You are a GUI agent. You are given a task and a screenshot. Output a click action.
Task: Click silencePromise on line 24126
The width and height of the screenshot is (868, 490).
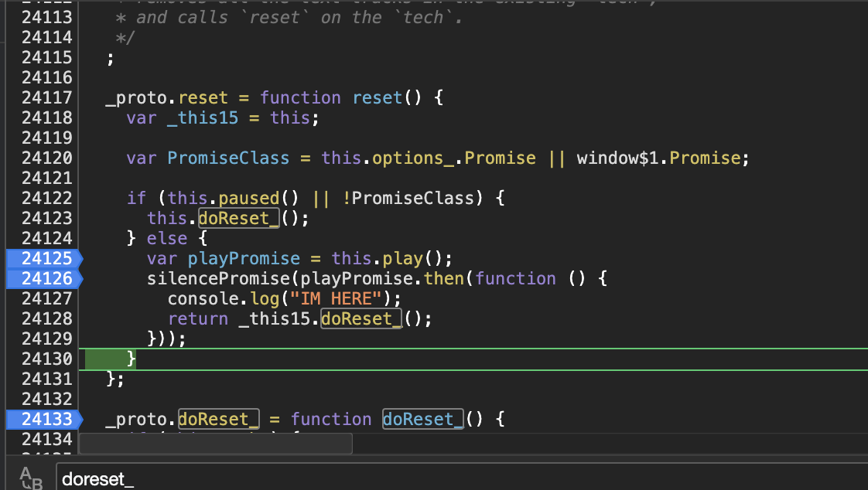219,279
